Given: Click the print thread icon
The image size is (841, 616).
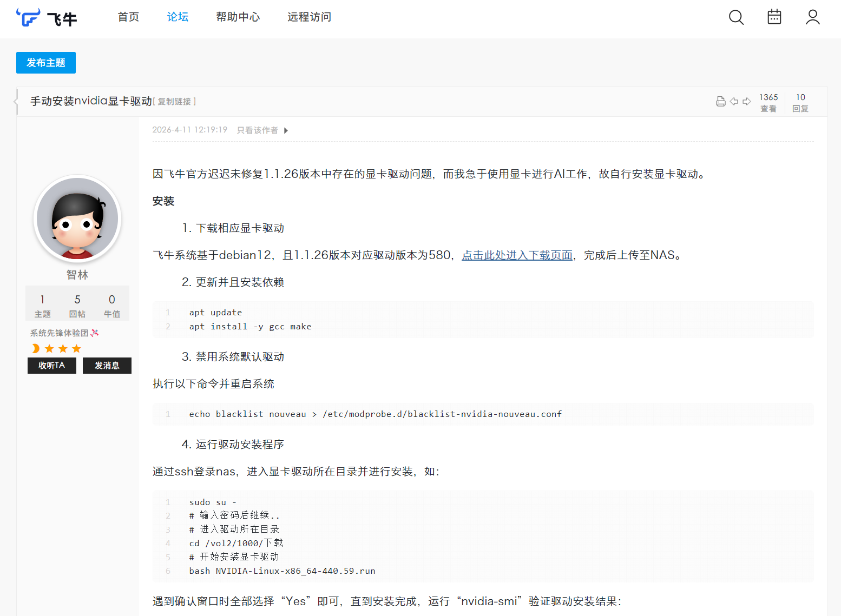Looking at the screenshot, I should tap(720, 102).
